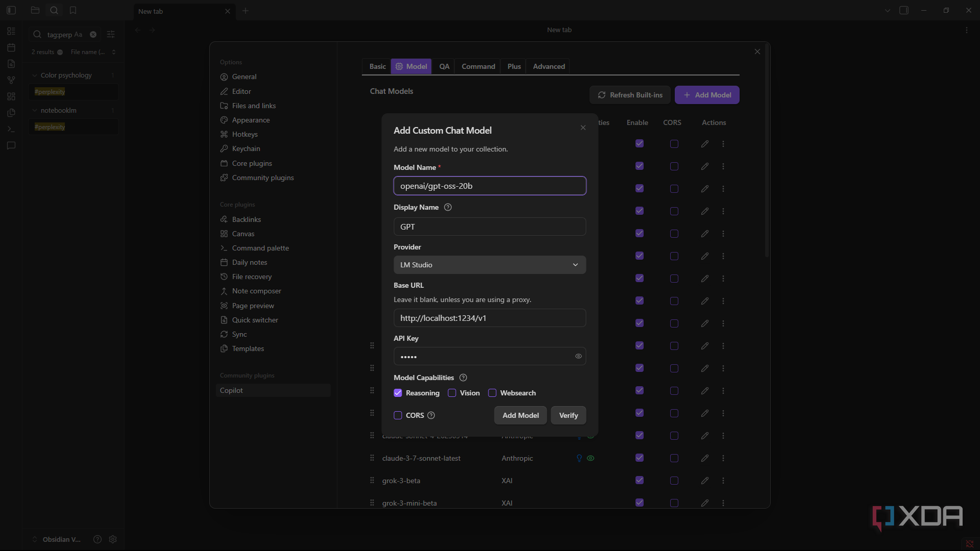The width and height of the screenshot is (980, 551).
Task: Open the bookmarks icon in sidebar header
Action: coord(73,10)
